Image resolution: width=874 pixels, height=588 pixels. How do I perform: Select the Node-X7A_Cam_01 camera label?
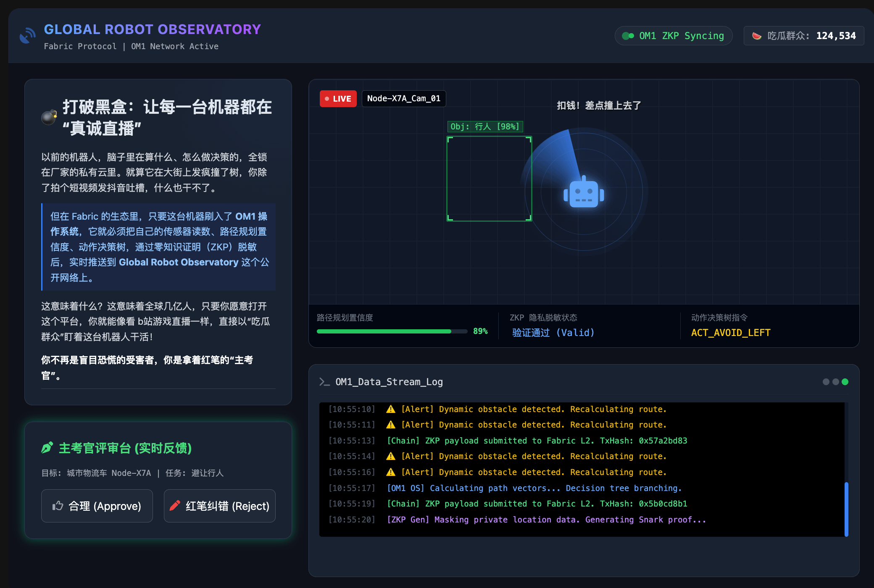[403, 99]
